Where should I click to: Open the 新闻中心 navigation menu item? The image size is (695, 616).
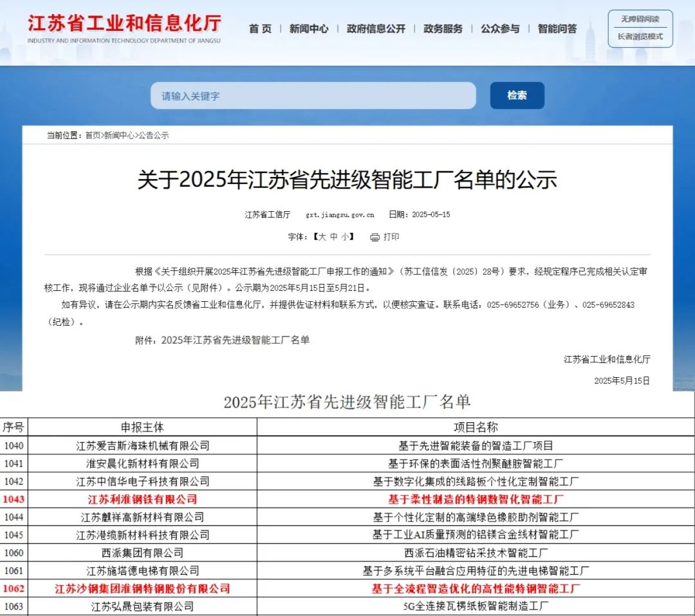(309, 29)
